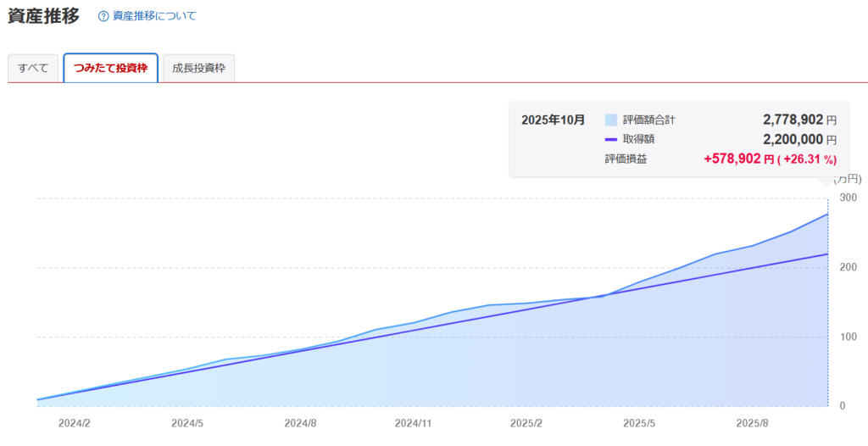Click the question mark help icon
Viewport: 868px width, 446px height.
coord(103,16)
